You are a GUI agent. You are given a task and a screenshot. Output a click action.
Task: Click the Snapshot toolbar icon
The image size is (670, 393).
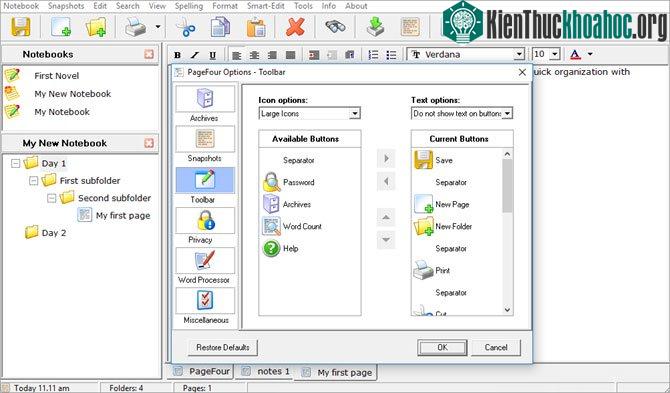click(x=410, y=27)
